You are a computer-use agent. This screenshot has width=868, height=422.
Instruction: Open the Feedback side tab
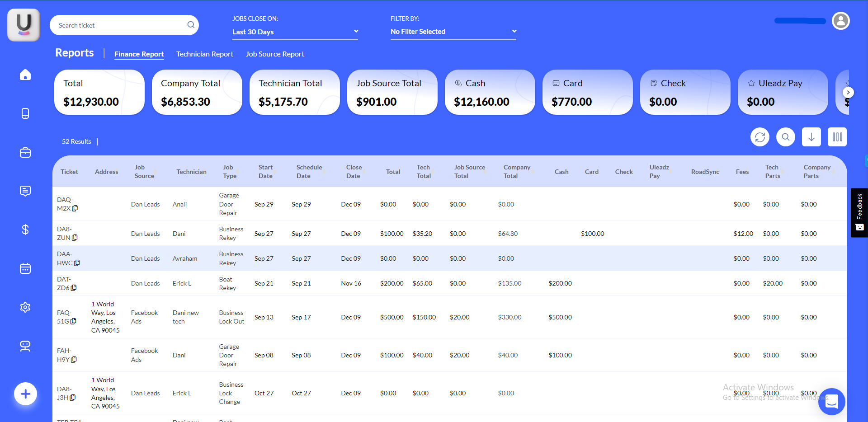click(859, 212)
